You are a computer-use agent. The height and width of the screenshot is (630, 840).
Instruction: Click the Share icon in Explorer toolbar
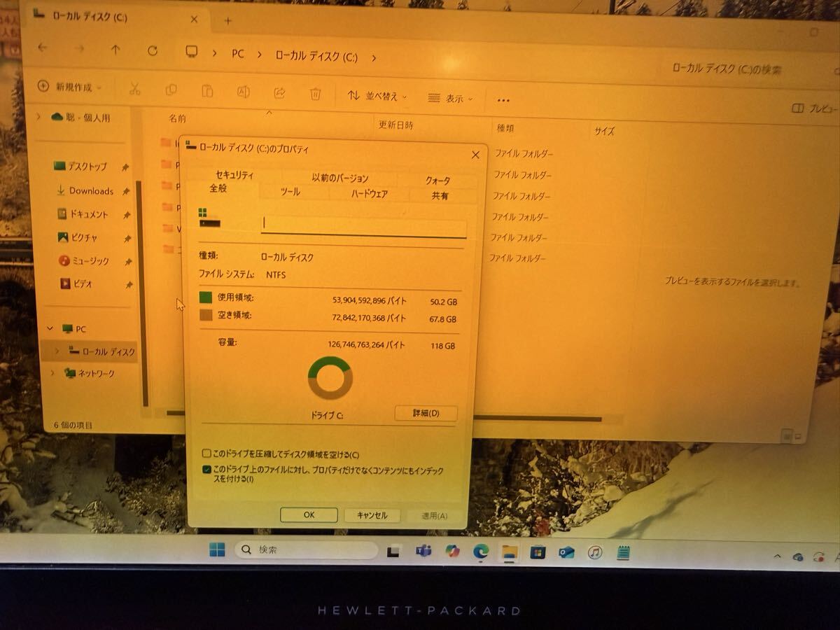[279, 93]
